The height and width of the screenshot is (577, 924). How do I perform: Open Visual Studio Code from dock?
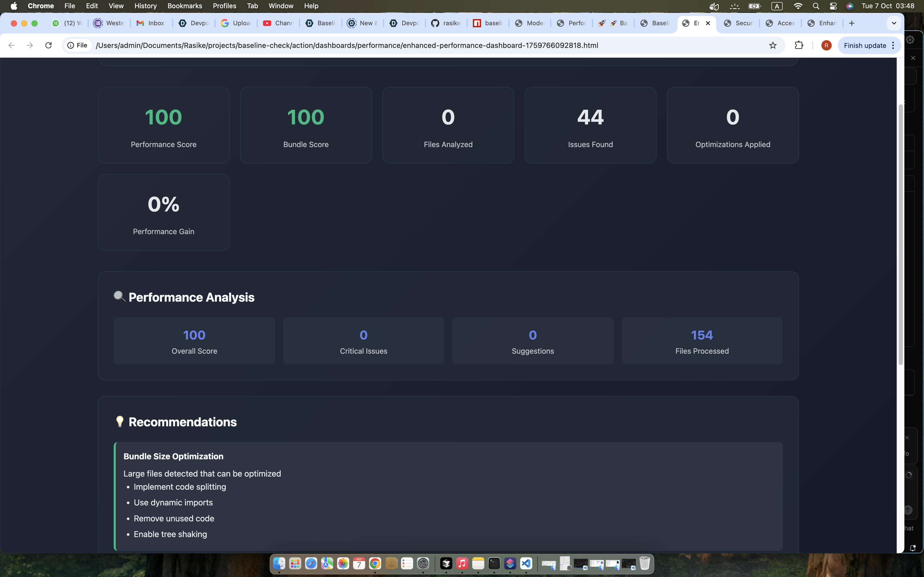tap(526, 563)
